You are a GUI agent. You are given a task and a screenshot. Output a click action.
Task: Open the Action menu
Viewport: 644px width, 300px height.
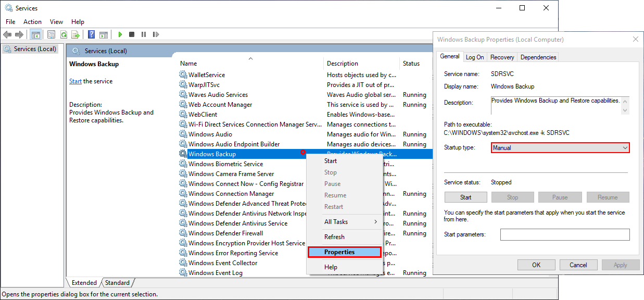32,22
